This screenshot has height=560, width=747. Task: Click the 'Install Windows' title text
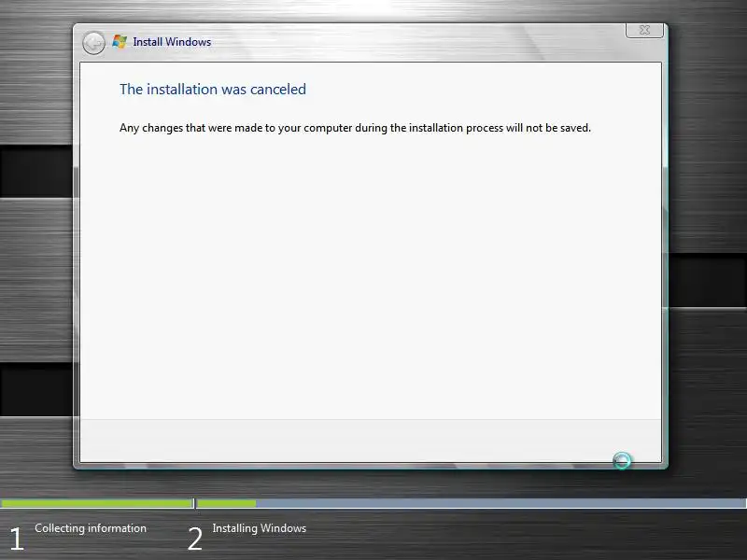click(172, 42)
